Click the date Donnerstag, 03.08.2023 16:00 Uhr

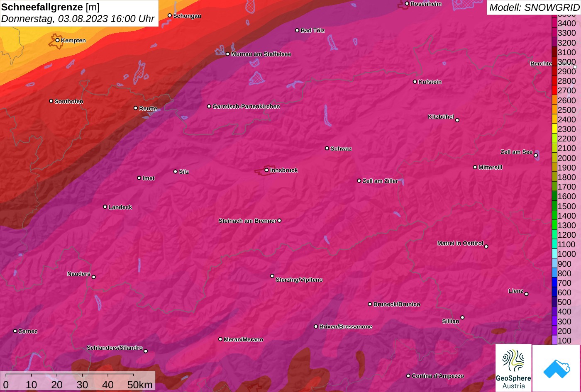click(78, 19)
